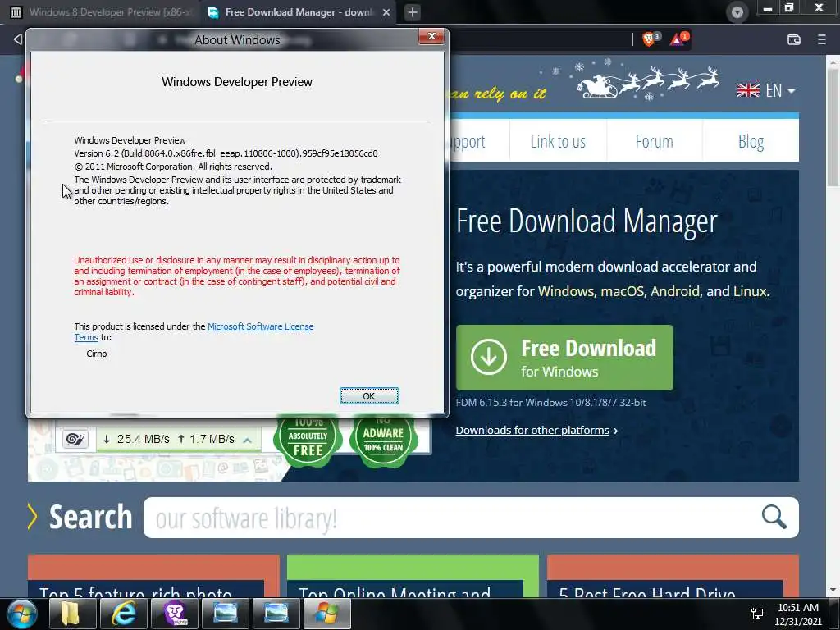Screen dimensions: 840x630
Task: Launch Internet Explorer from taskbar
Action: [x=123, y=614]
